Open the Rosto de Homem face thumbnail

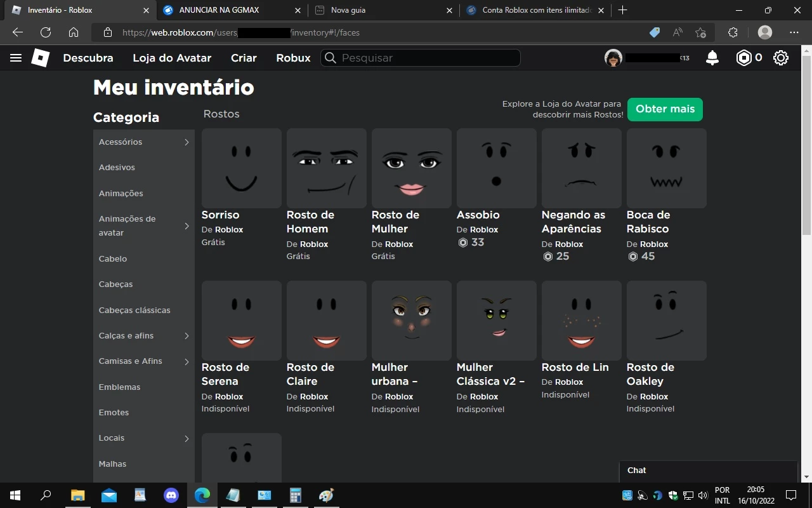pos(327,168)
